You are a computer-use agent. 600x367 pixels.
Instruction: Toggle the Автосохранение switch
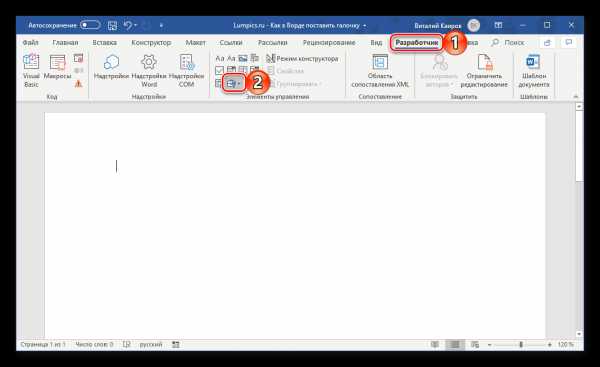tap(90, 25)
